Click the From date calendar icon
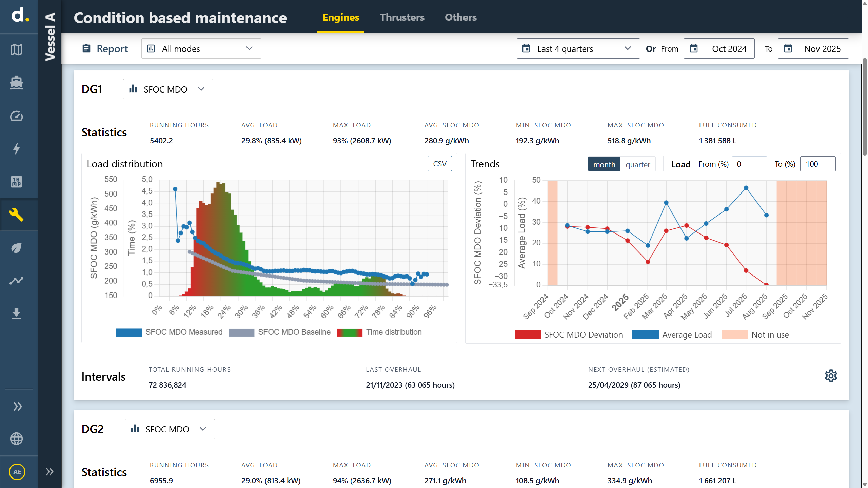868x488 pixels. pyautogui.click(x=694, y=48)
